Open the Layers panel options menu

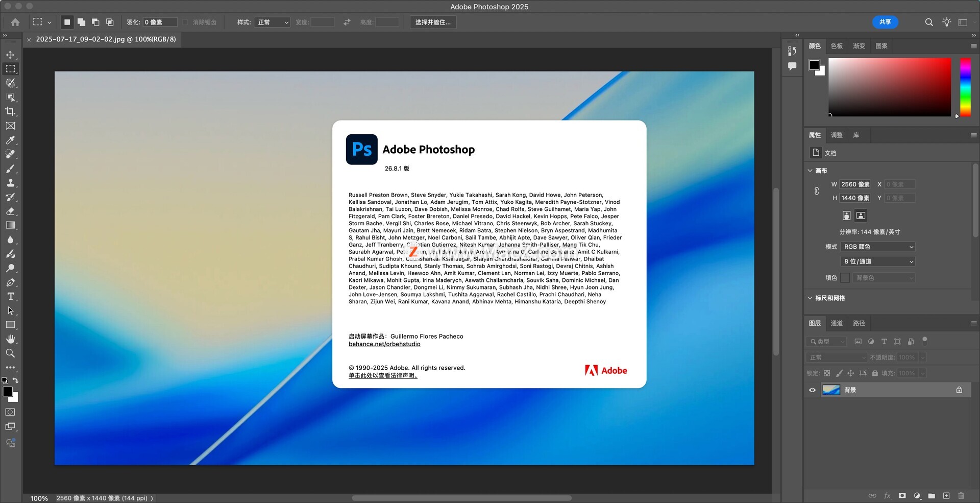point(973,323)
